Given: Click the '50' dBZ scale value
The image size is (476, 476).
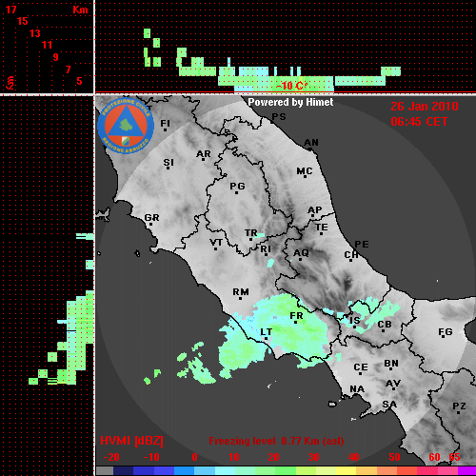Looking at the screenshot, I should point(394,457).
